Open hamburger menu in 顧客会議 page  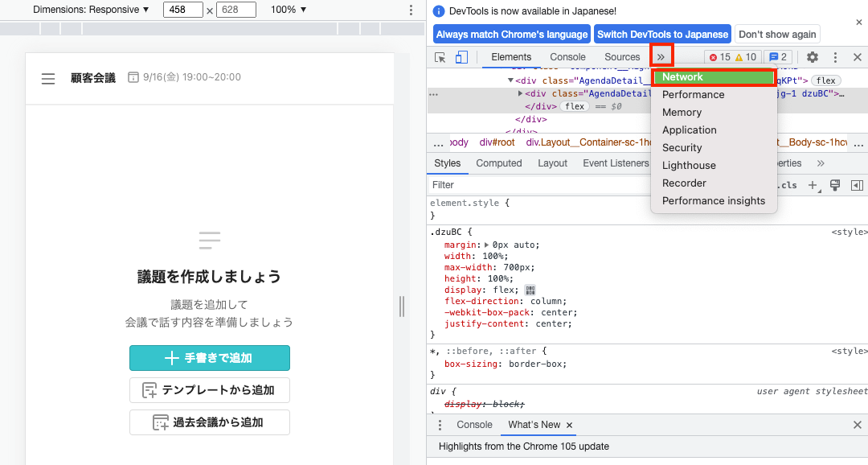48,79
